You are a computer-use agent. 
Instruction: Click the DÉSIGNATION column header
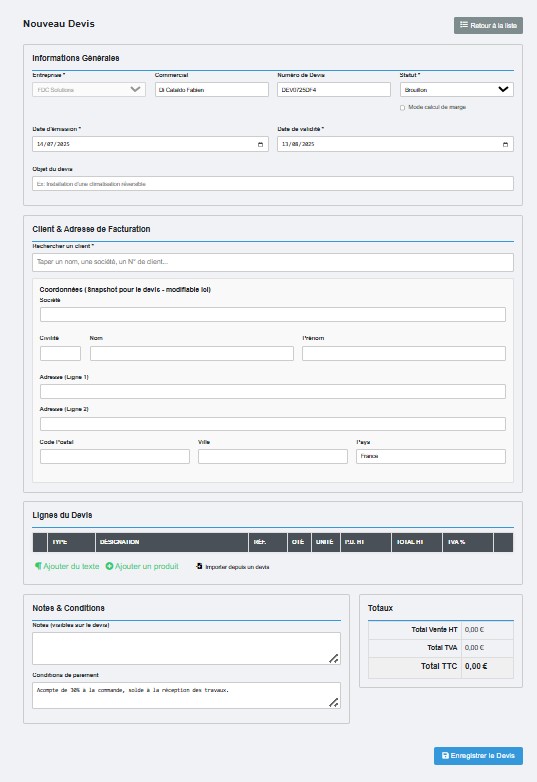click(x=172, y=542)
